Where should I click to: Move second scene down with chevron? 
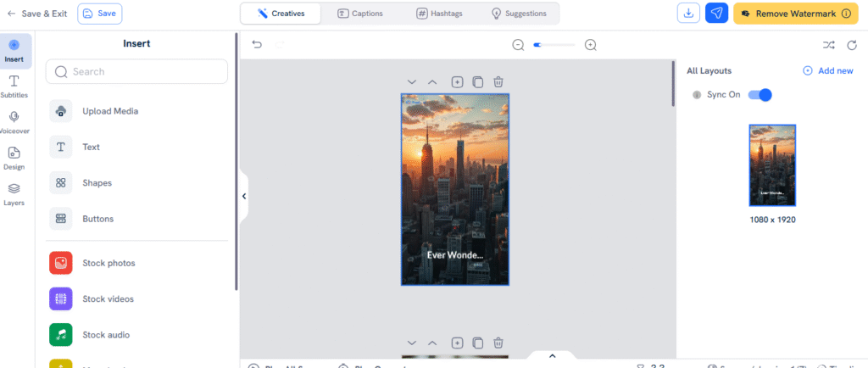(x=411, y=343)
